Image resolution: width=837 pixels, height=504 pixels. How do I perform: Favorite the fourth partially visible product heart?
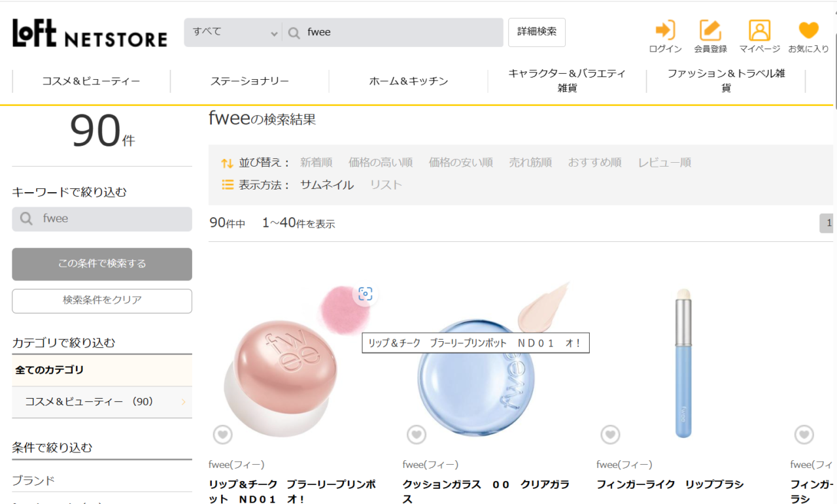pyautogui.click(x=804, y=434)
